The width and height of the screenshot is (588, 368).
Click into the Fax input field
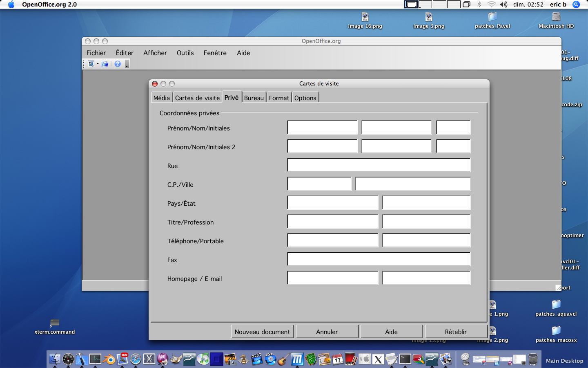click(x=379, y=259)
